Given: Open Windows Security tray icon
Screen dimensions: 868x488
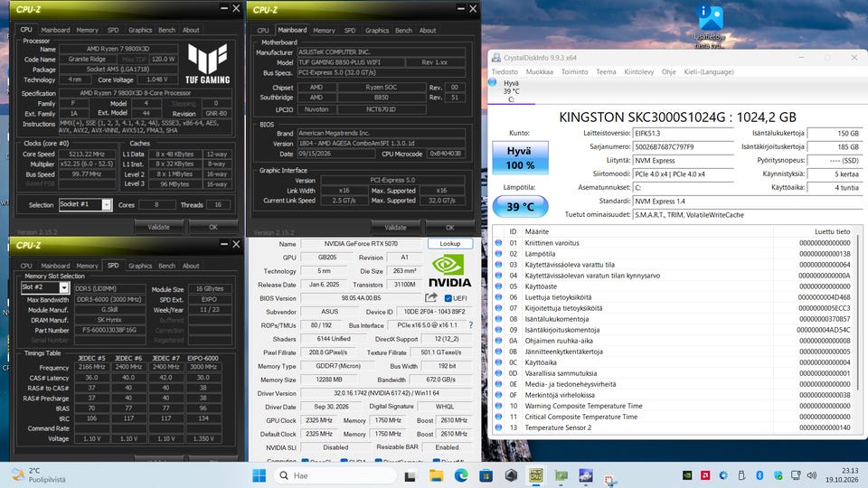Looking at the screenshot, I should tap(778, 475).
